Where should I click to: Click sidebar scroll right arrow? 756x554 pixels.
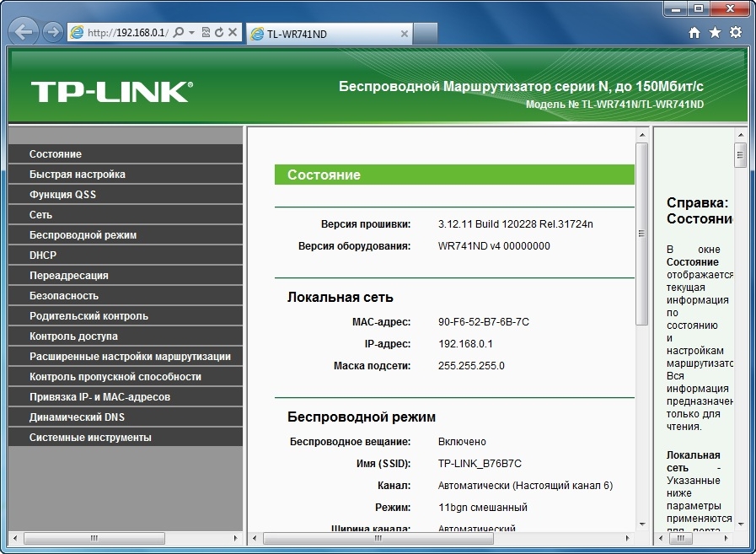(236, 538)
